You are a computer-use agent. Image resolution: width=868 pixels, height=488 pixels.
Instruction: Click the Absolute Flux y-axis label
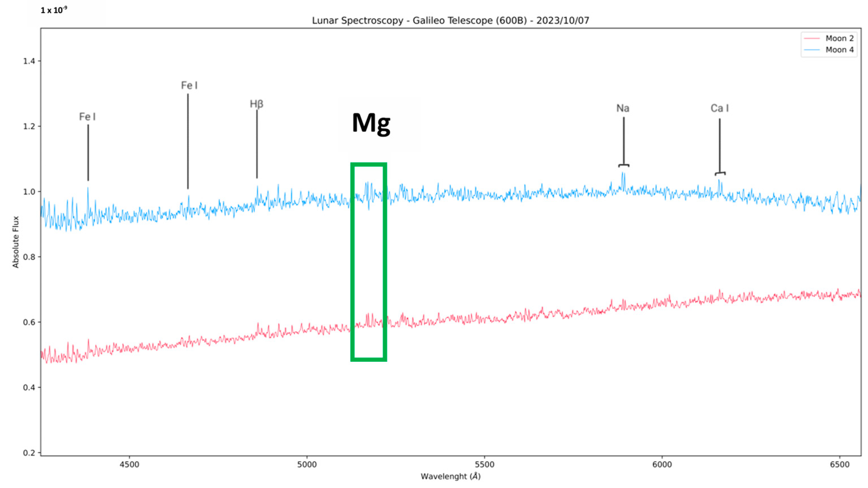pyautogui.click(x=16, y=242)
